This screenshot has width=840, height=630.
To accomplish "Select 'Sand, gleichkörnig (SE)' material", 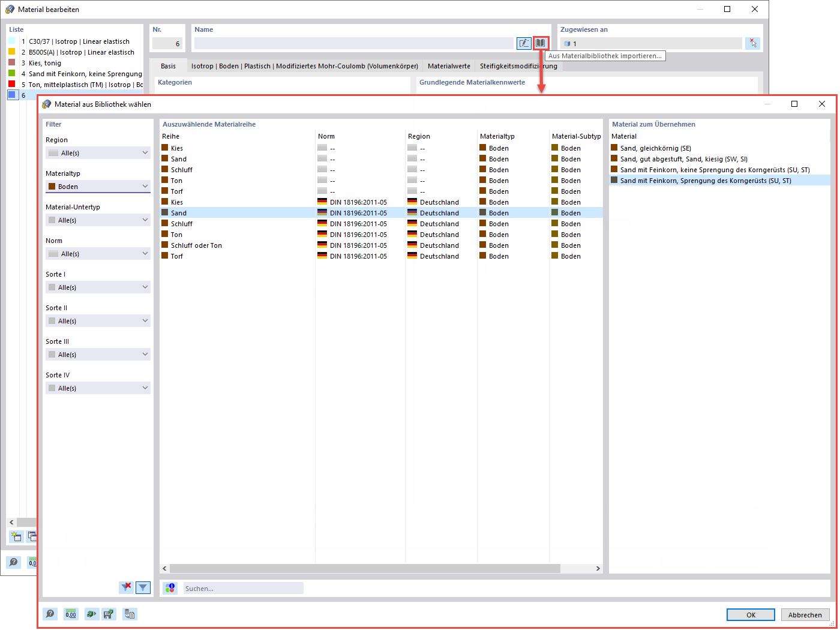I will point(719,148).
